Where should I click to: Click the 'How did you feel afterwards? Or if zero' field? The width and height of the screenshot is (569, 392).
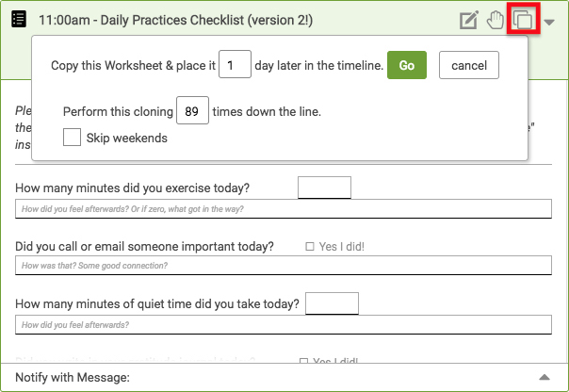pyautogui.click(x=284, y=208)
